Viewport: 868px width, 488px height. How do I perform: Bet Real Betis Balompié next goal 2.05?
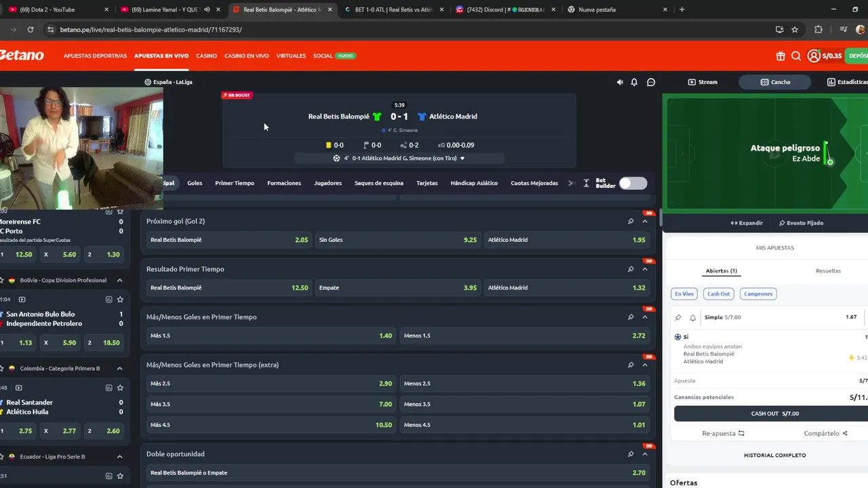coord(229,240)
